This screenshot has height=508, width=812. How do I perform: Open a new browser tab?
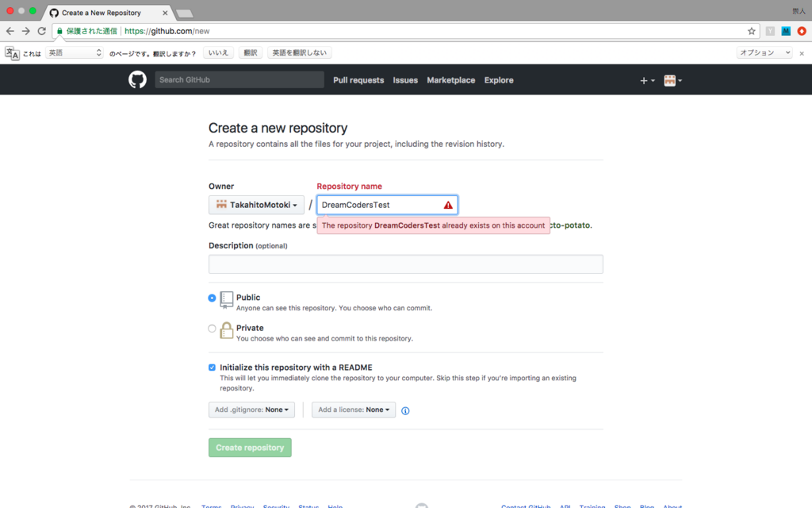click(184, 13)
